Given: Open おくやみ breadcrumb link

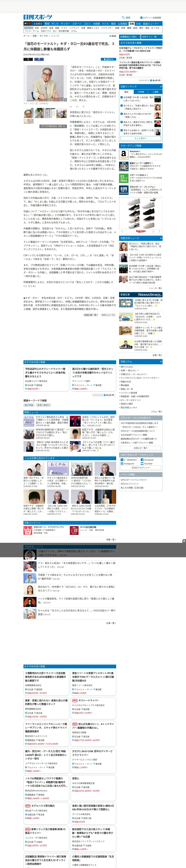Looking at the screenshot, I should click(44, 36).
